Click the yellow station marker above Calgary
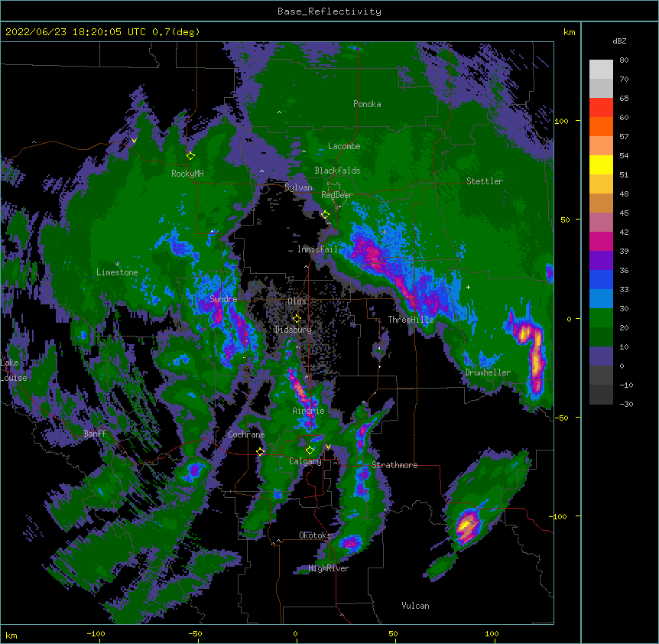659x644 pixels. click(310, 450)
